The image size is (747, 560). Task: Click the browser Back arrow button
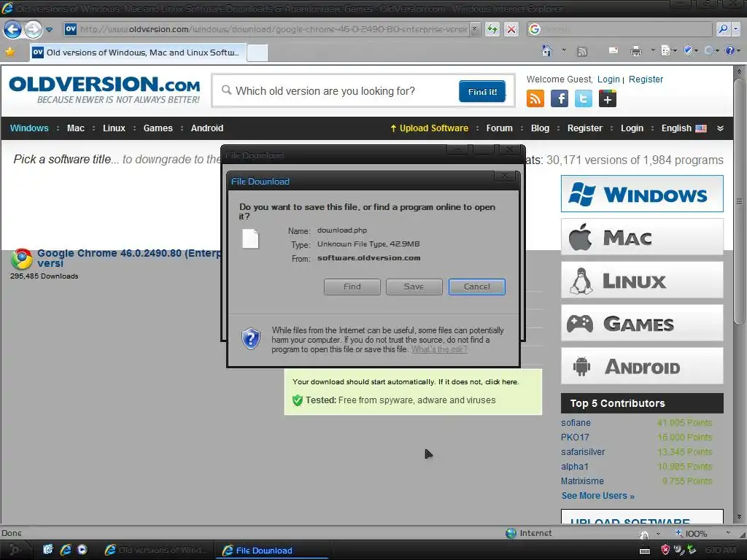[x=12, y=29]
